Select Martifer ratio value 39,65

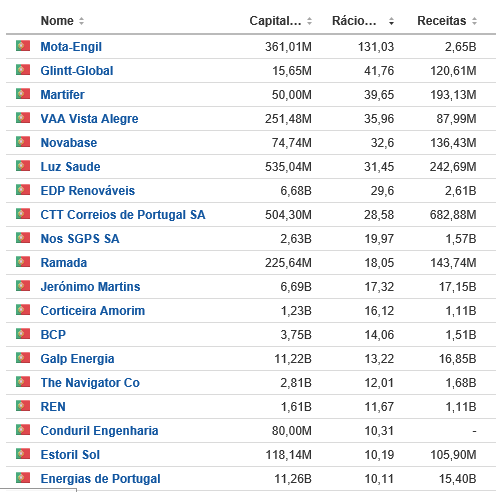pos(379,95)
